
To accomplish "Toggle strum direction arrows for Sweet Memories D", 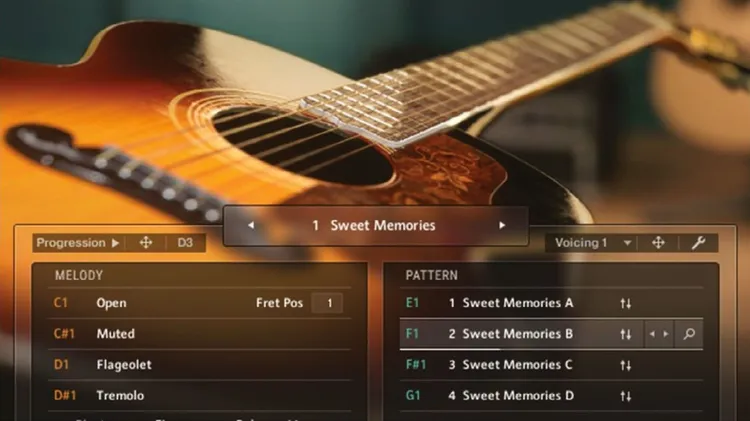I will (626, 396).
